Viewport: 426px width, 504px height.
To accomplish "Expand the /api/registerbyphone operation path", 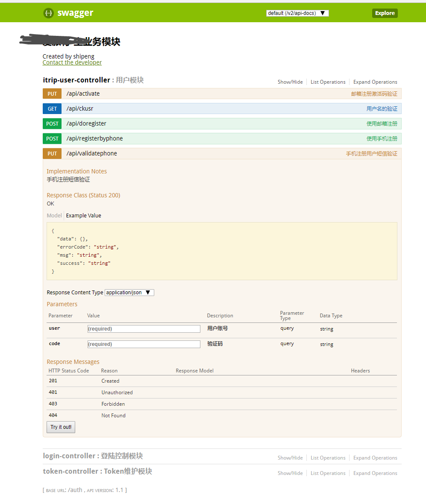I will pyautogui.click(x=94, y=138).
